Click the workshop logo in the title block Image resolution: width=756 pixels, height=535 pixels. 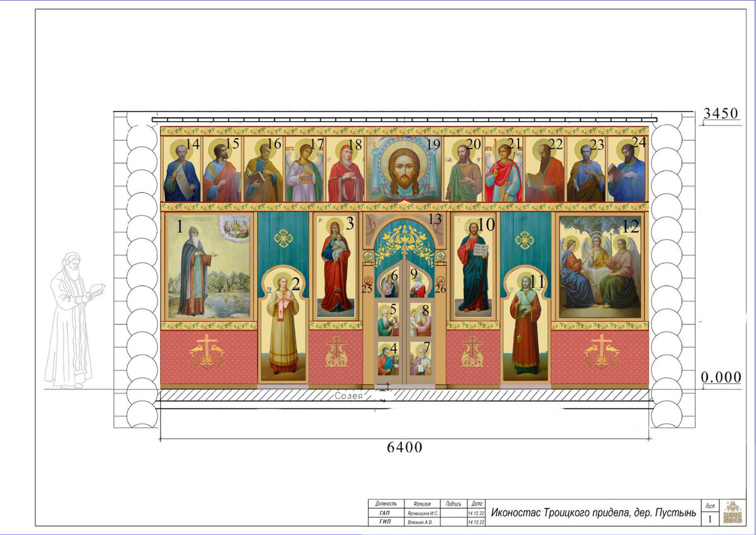click(732, 513)
